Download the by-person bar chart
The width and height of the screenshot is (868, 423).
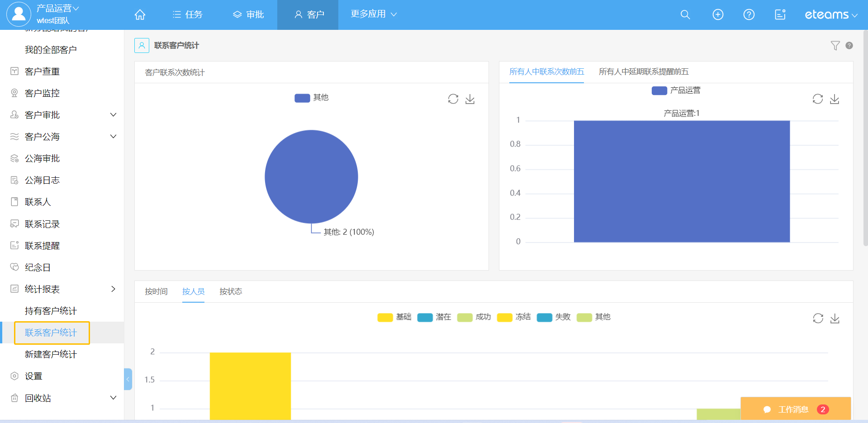pyautogui.click(x=835, y=318)
